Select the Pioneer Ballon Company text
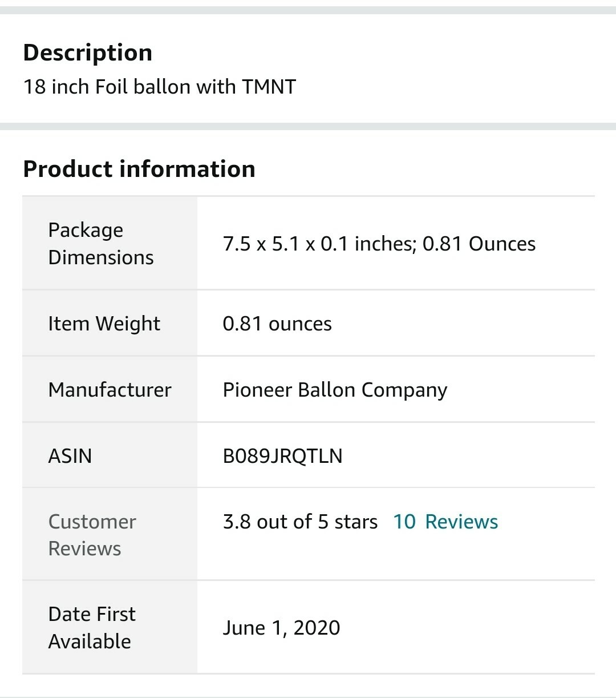The height and width of the screenshot is (698, 616). pyautogui.click(x=335, y=390)
